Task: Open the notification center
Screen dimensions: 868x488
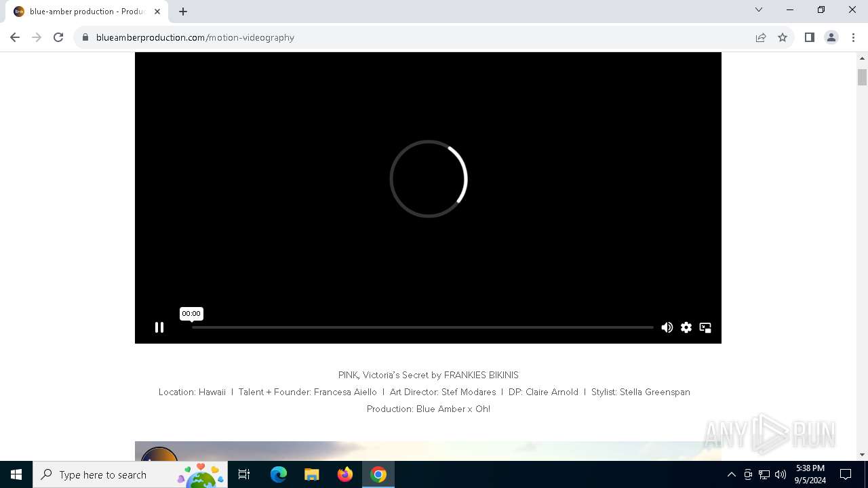Action: 846,474
